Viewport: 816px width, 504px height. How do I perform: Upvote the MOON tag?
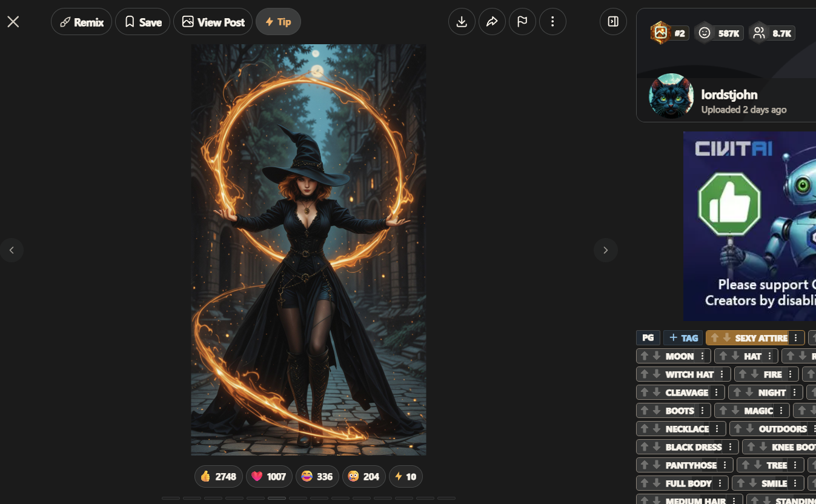(645, 356)
